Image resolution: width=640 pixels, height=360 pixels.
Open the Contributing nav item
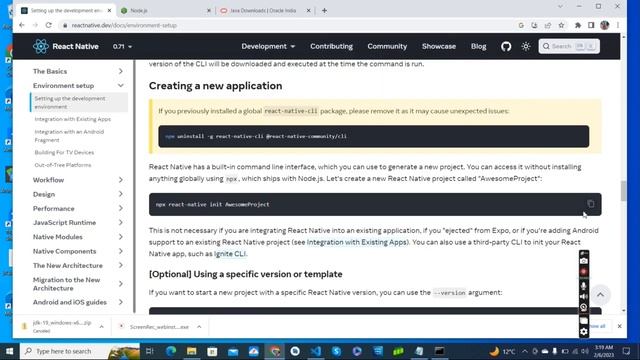coord(331,47)
